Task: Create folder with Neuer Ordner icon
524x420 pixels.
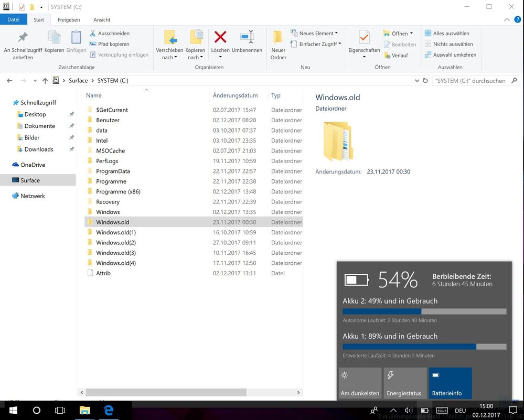Action: (277, 37)
